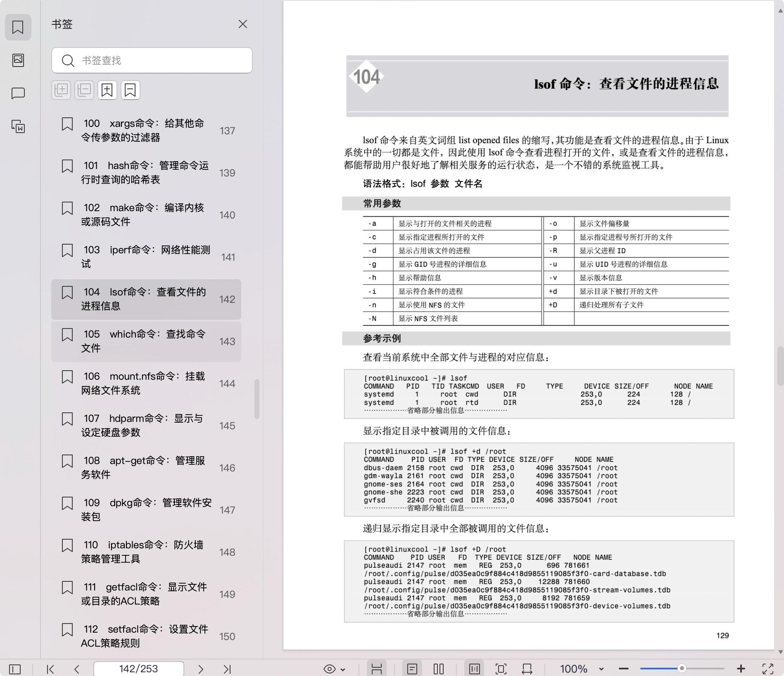
Task: Enter full screen mode
Action: [768, 669]
